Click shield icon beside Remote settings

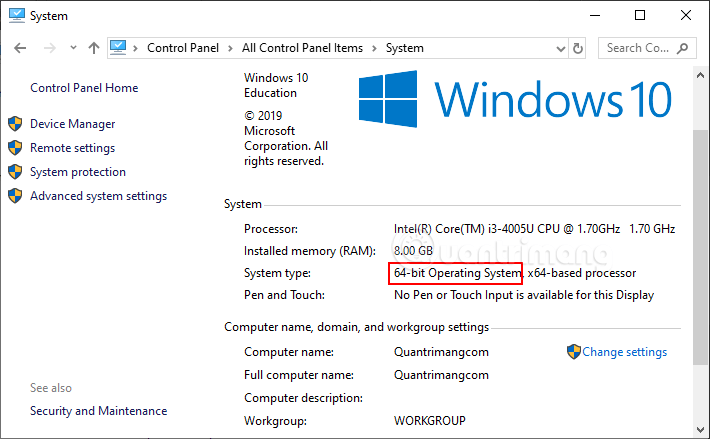pyautogui.click(x=15, y=148)
